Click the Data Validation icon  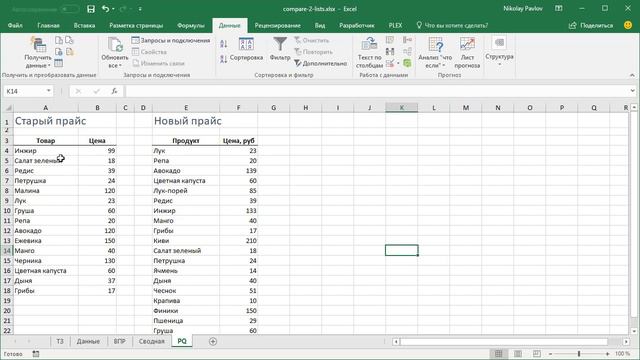(x=390, y=63)
